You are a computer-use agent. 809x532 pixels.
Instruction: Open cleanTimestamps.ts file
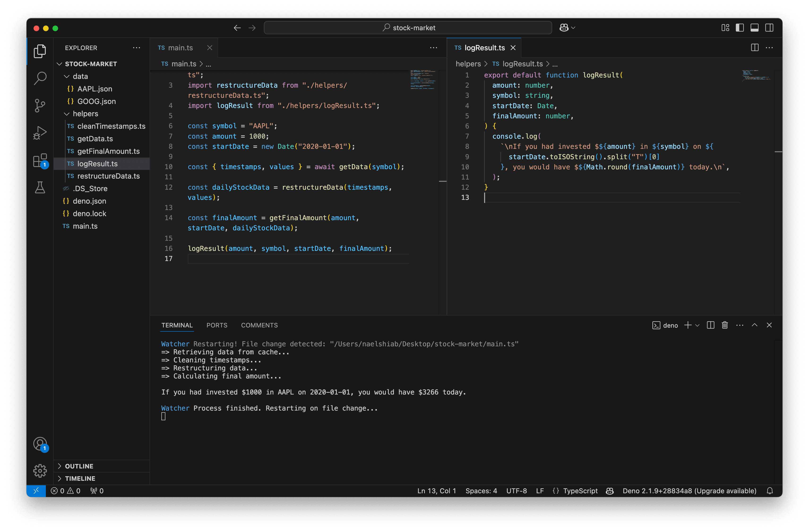pyautogui.click(x=102, y=126)
